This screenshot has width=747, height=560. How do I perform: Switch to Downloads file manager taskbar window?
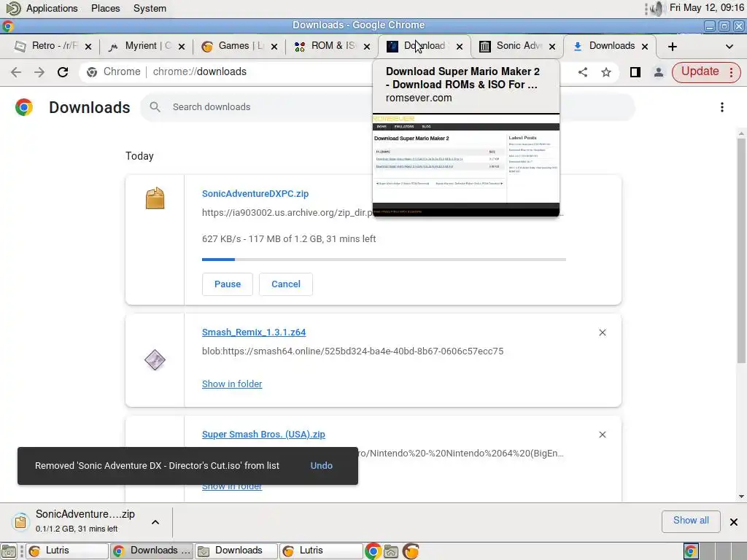point(237,551)
